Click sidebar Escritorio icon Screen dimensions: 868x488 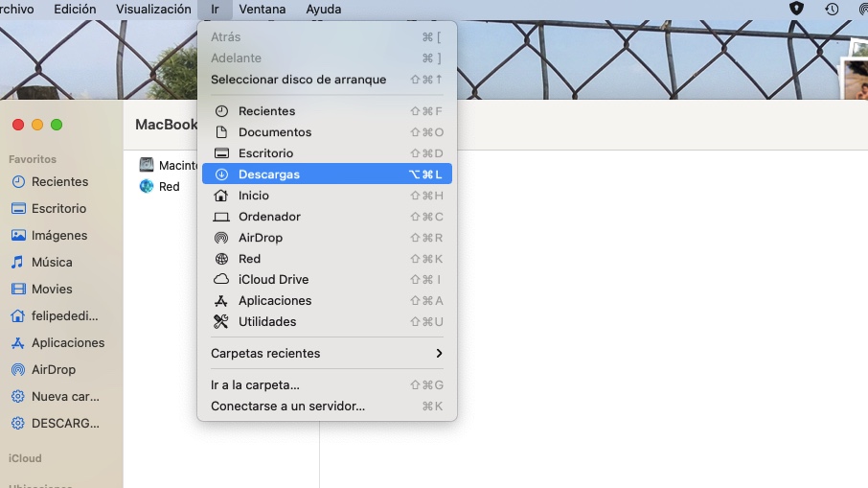(18, 208)
